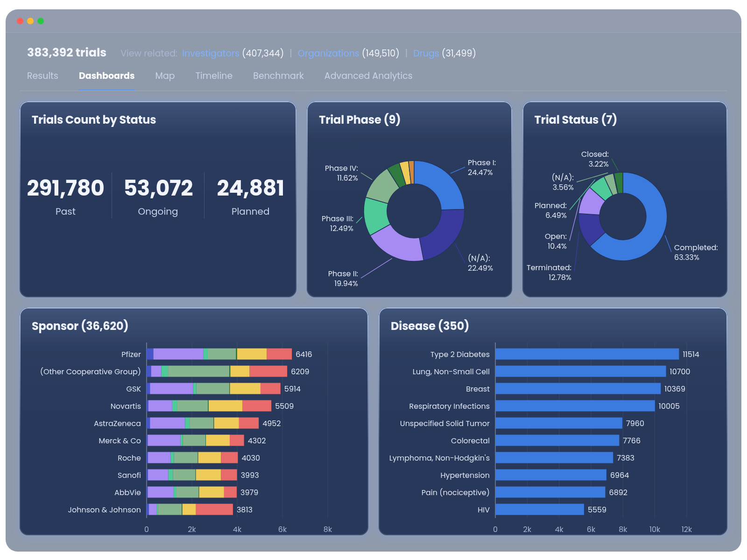Select the Dashboards tab
The image size is (747, 560).
point(106,76)
